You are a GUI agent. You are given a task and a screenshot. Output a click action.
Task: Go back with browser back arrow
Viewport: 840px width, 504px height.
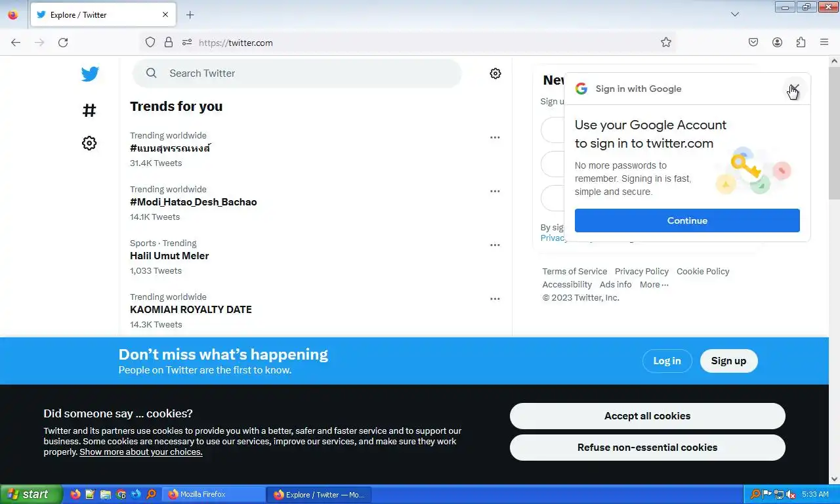16,43
